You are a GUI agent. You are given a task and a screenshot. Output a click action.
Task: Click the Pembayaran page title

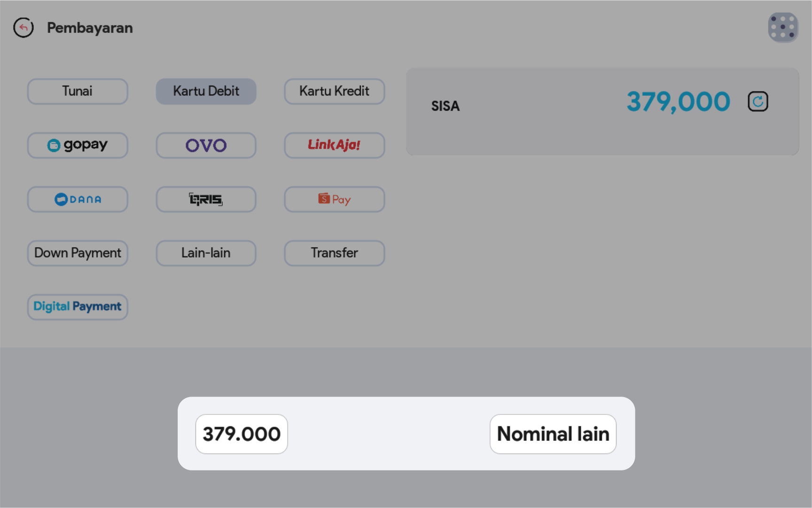click(90, 28)
